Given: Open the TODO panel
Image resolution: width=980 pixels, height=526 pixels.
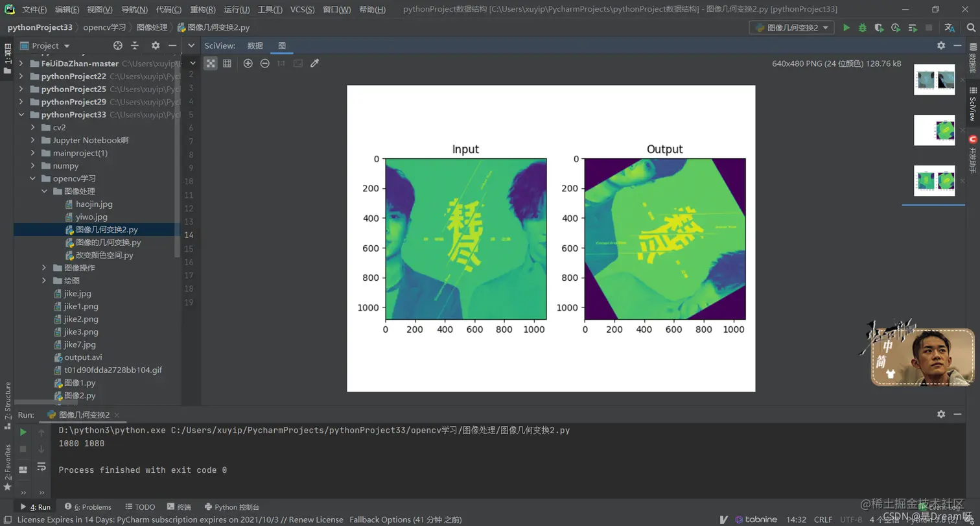Looking at the screenshot, I should tap(144, 507).
